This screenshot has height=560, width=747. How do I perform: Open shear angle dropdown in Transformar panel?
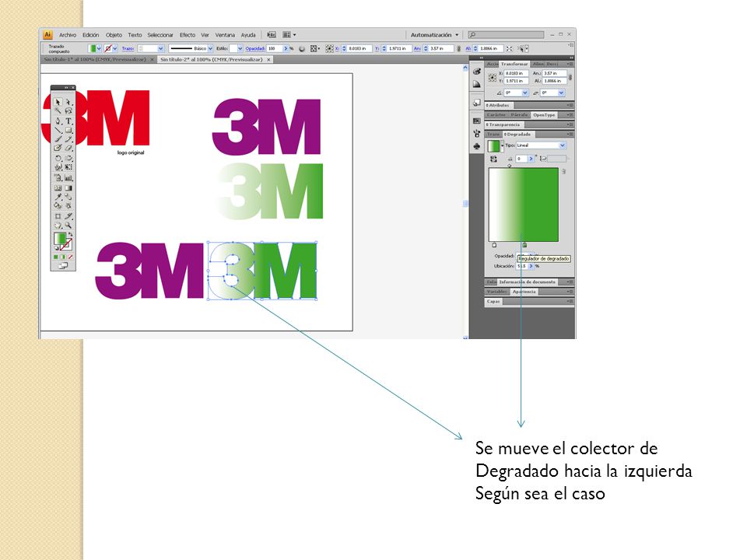561,93
